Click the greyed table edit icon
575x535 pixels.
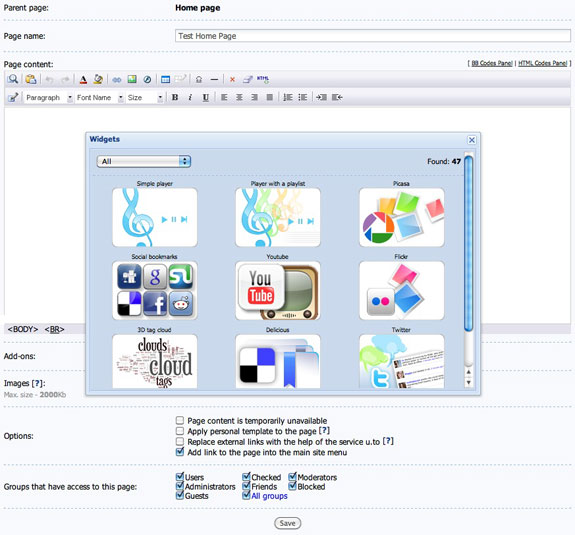[x=180, y=79]
